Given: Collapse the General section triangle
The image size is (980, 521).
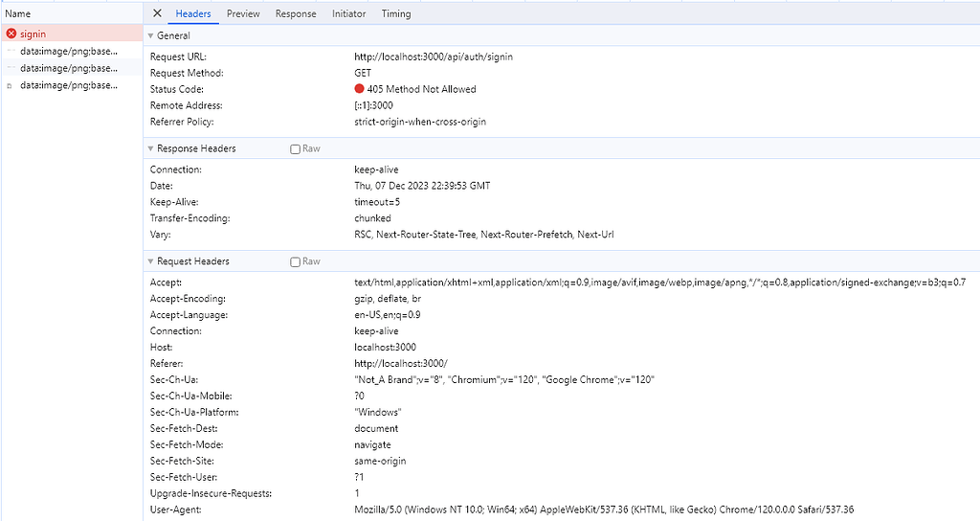Looking at the screenshot, I should click(x=150, y=36).
